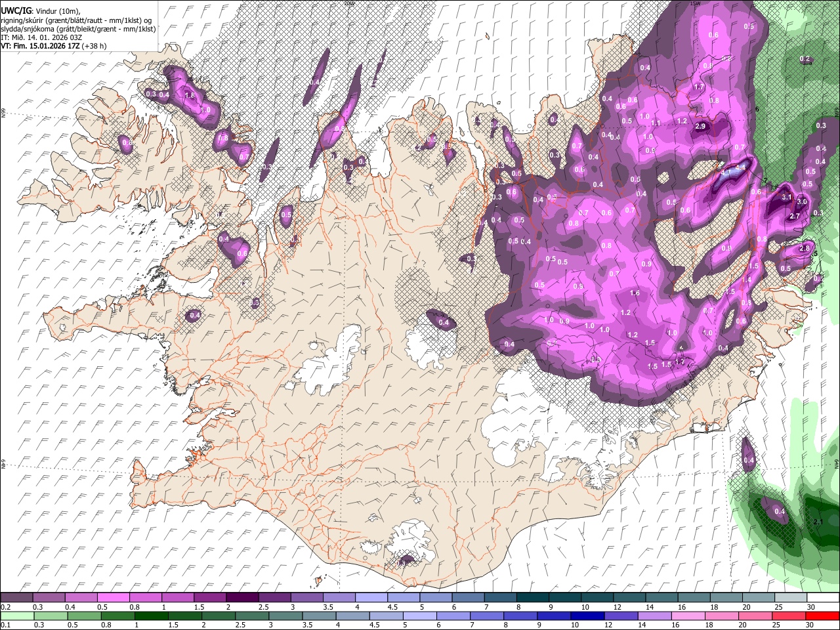Click the 2.1 value in green offshore area

818,522
